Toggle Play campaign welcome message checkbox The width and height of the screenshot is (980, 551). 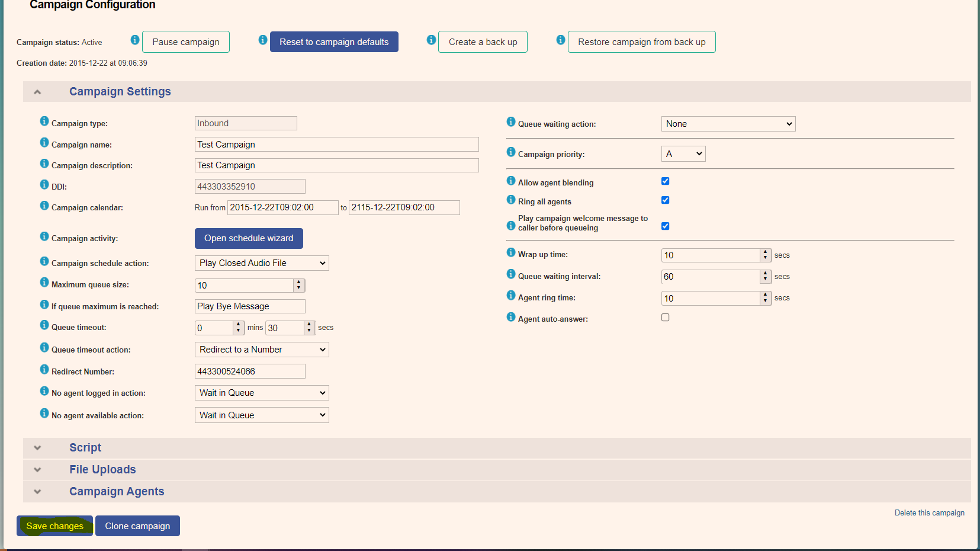click(x=666, y=226)
